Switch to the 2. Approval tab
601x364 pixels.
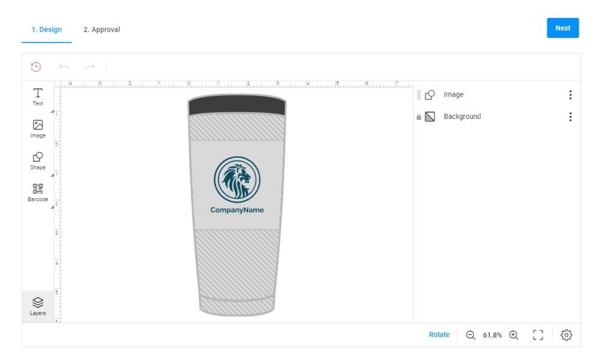tap(102, 29)
